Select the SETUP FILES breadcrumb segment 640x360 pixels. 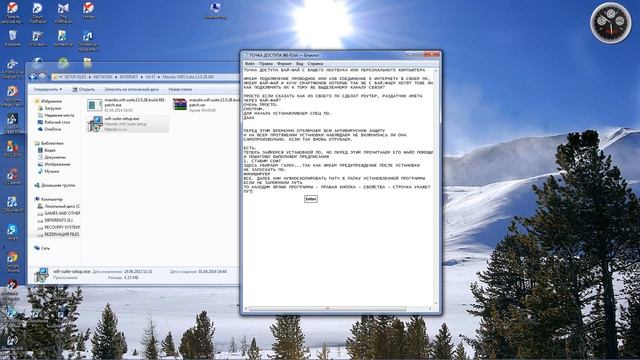75,77
